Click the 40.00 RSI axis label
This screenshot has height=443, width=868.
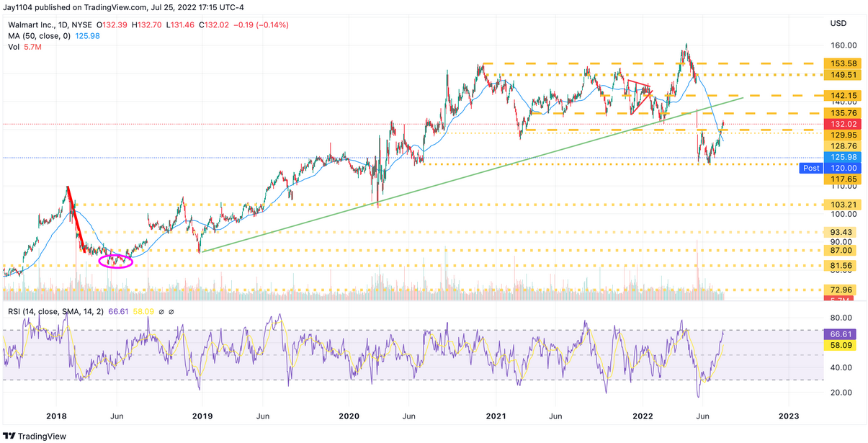pos(841,367)
